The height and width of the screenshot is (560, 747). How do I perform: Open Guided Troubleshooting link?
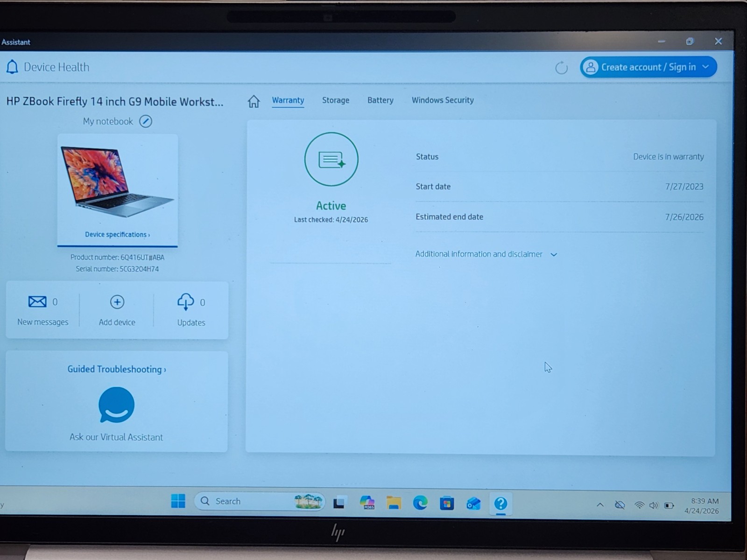(117, 369)
